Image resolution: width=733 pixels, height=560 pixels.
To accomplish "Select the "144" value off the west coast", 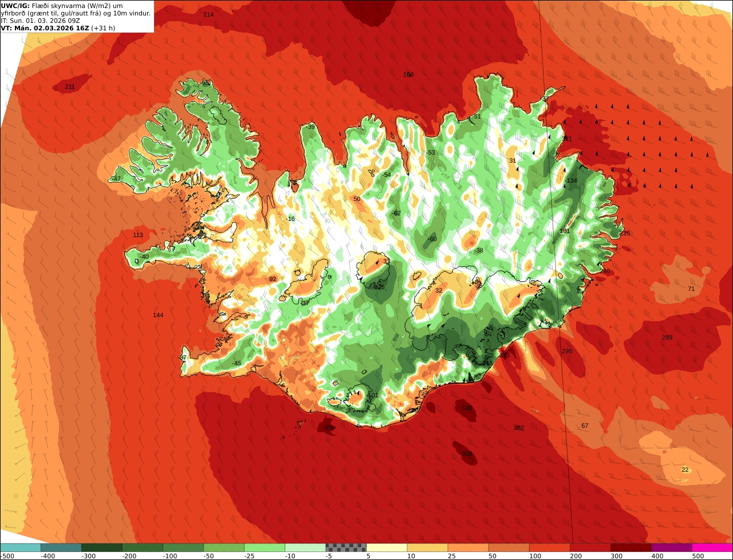I will coord(158,316).
